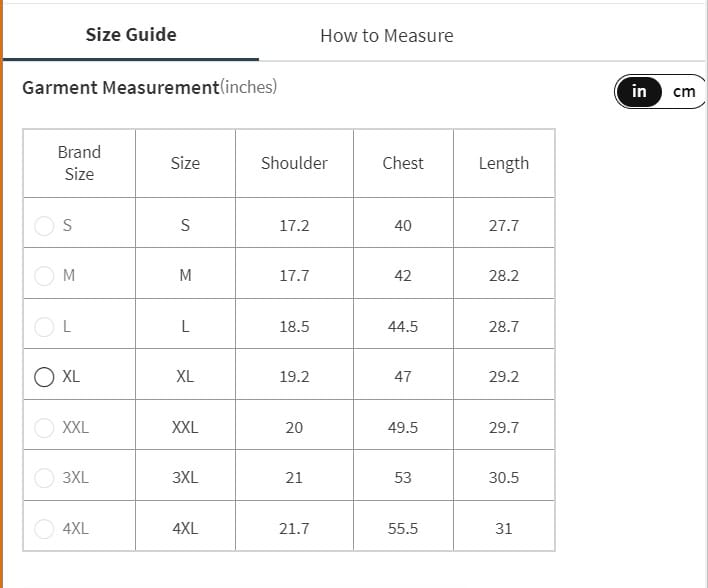Select brand size M radio button
708x588 pixels.
tap(45, 276)
